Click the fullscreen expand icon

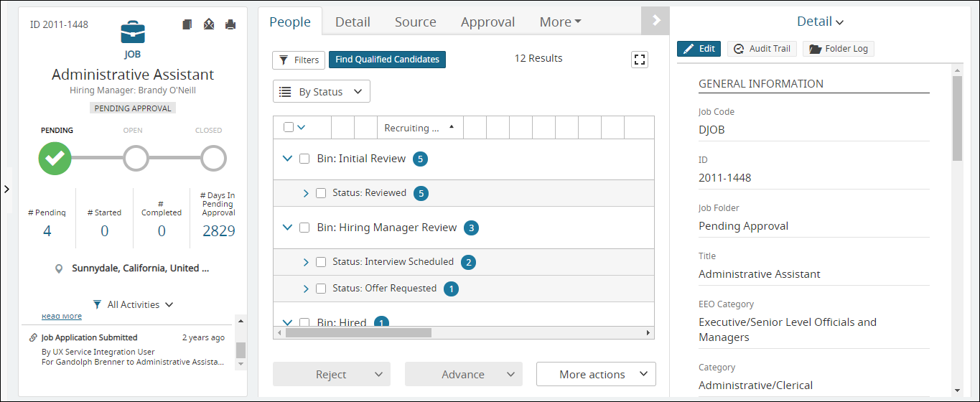[640, 60]
